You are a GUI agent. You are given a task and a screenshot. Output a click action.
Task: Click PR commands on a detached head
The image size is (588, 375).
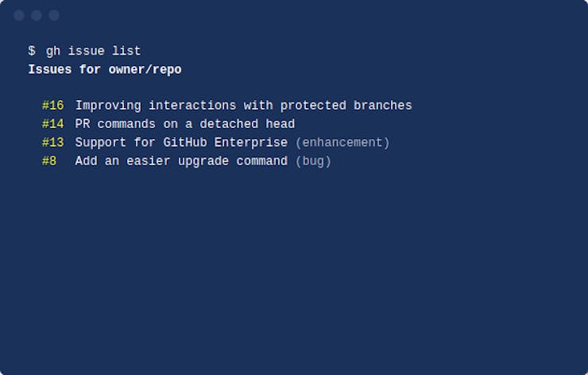[184, 124]
